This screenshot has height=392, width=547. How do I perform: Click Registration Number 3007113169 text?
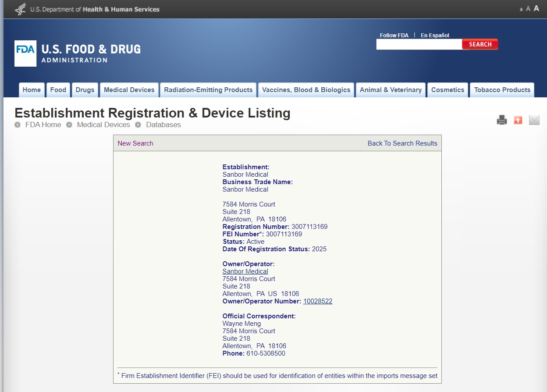[x=275, y=227]
